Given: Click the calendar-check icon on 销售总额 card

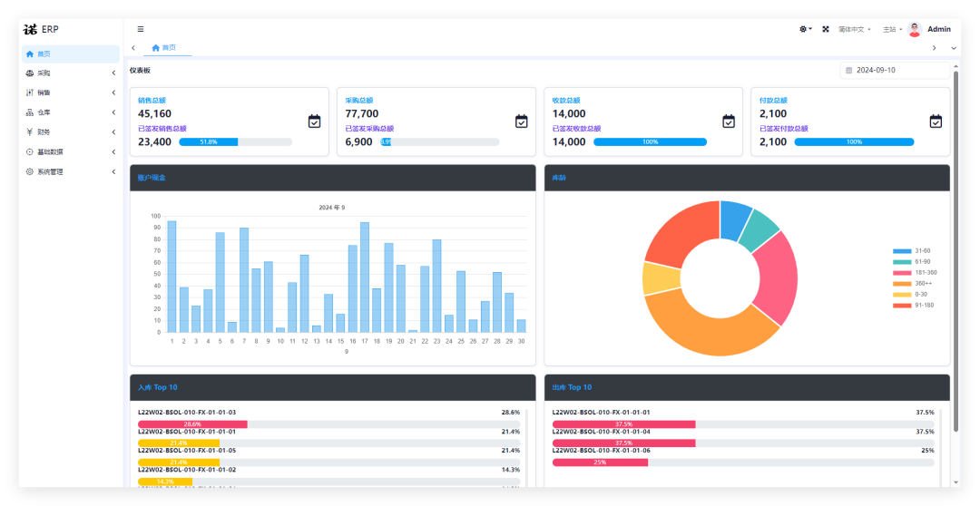Looking at the screenshot, I should coord(314,122).
